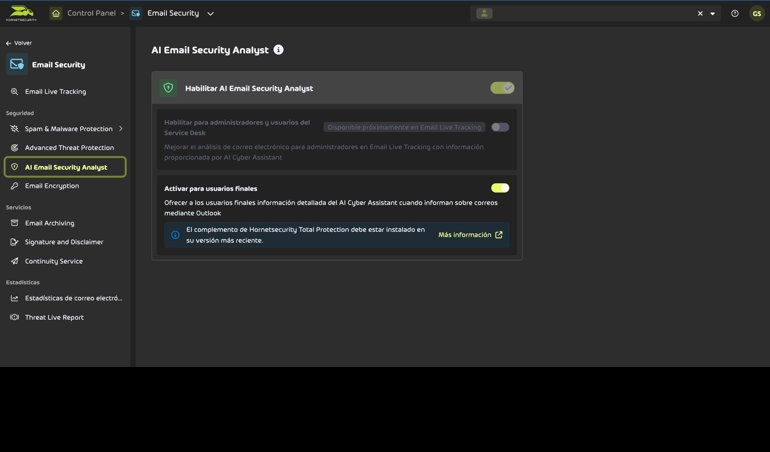Viewport: 770px width, 452px height.
Task: Open the customer selector dropdown arrow
Action: point(713,14)
